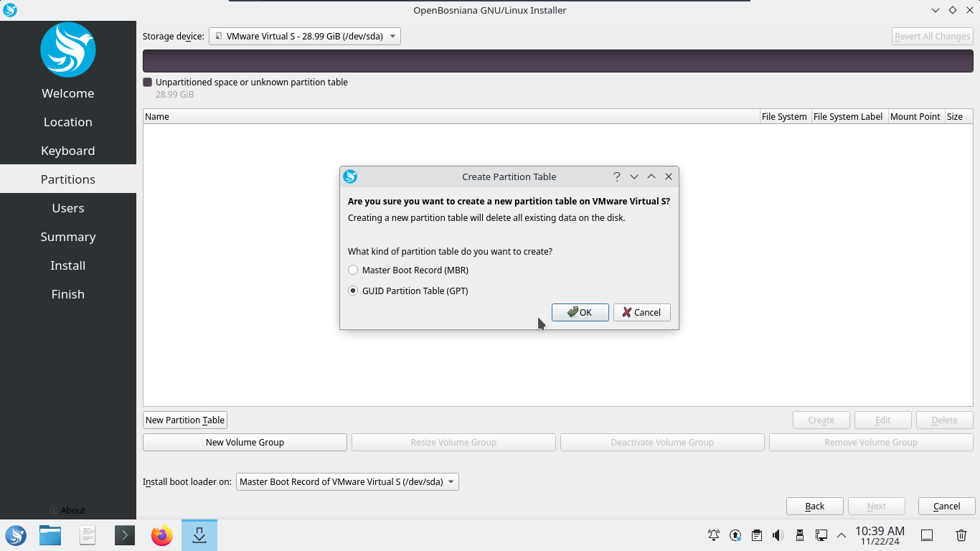Open the trash icon in taskbar
Screen dimensions: 980x551
pos(961,535)
